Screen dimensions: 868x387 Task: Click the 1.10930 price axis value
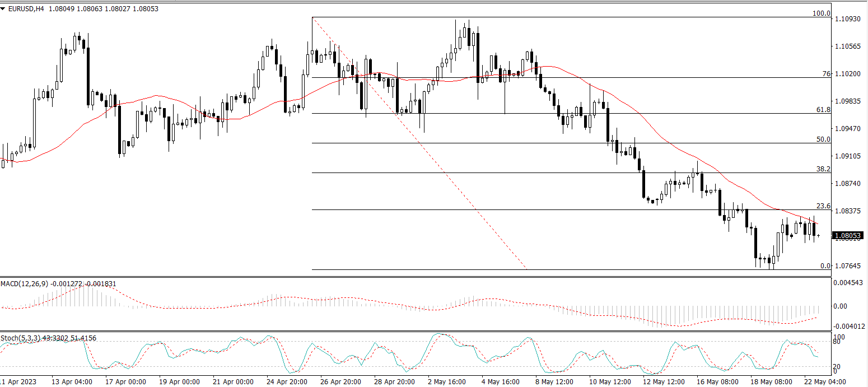coord(847,19)
